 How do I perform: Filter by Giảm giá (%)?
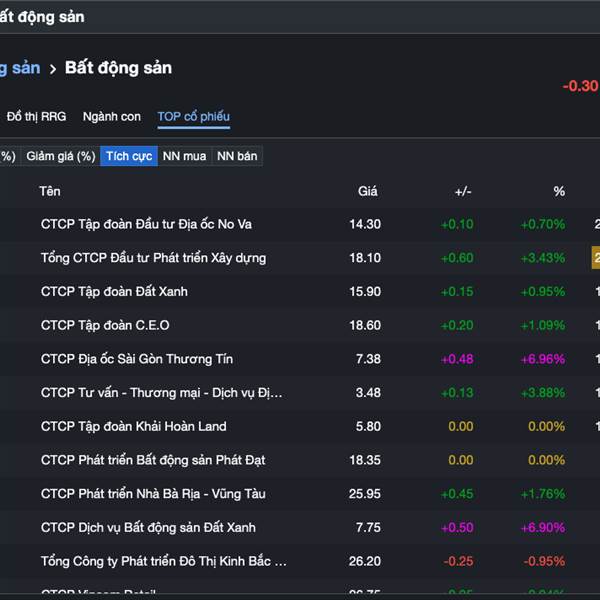pos(61,156)
